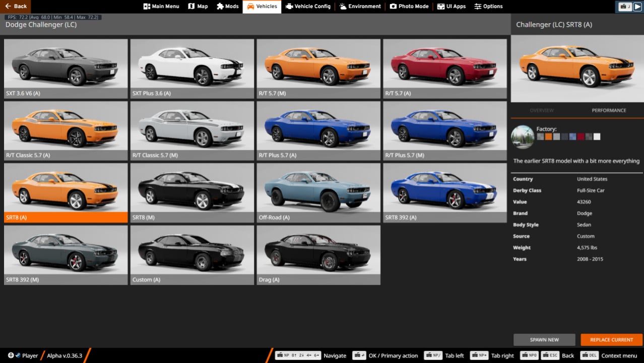
Task: Click the Navigate numpad keys hint icon
Action: 298,355
